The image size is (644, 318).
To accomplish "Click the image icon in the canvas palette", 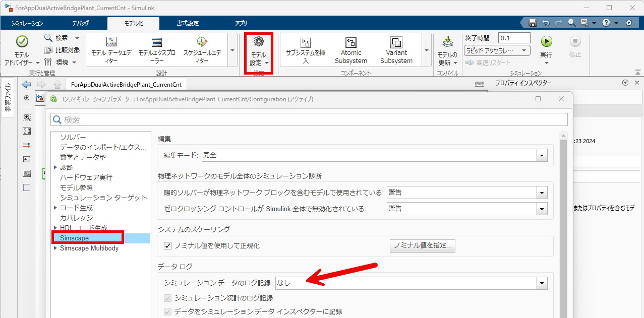I will [27, 173].
